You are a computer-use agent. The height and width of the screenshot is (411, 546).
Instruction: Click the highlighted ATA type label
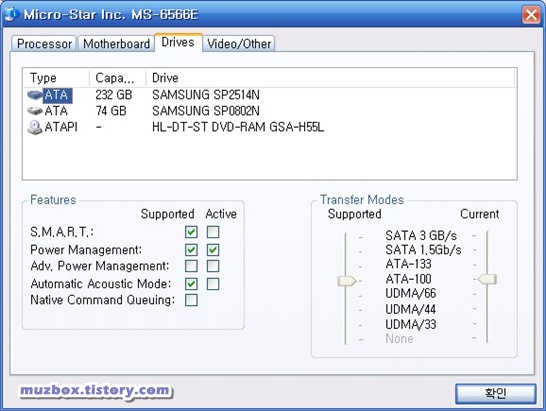[x=58, y=95]
